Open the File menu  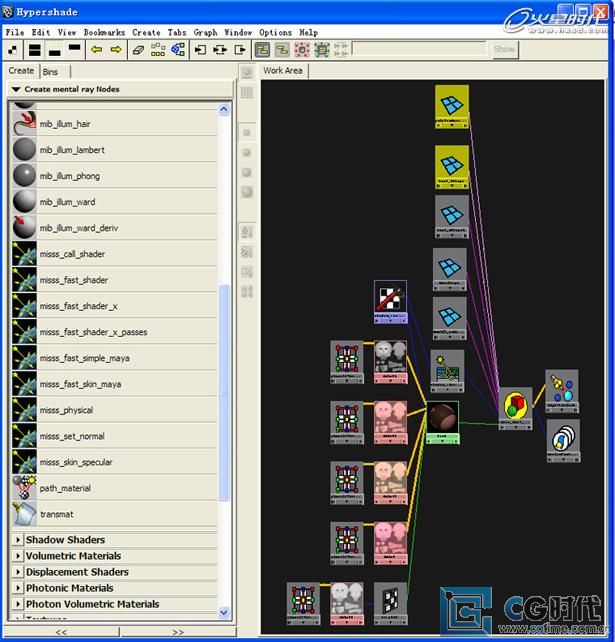(x=15, y=32)
